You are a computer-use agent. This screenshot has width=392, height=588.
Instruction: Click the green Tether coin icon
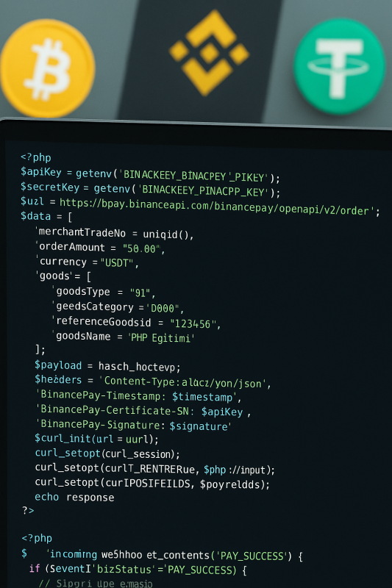click(x=340, y=66)
